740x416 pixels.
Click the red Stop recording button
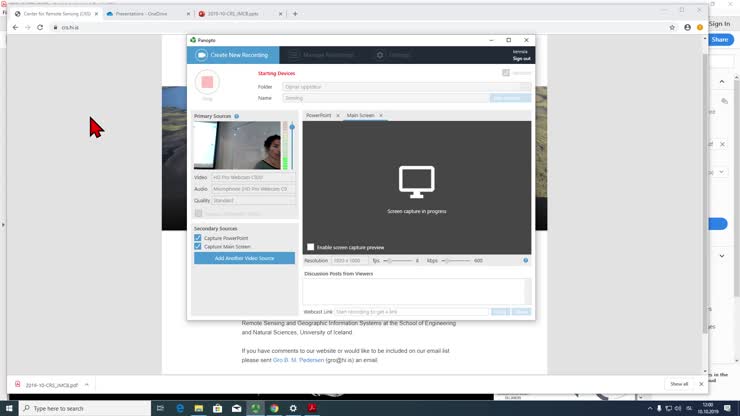[207, 82]
